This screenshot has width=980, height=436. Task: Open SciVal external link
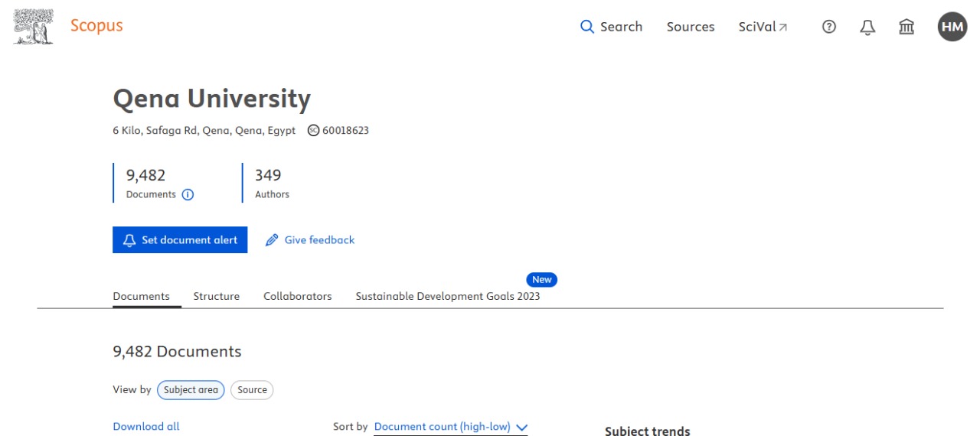763,27
